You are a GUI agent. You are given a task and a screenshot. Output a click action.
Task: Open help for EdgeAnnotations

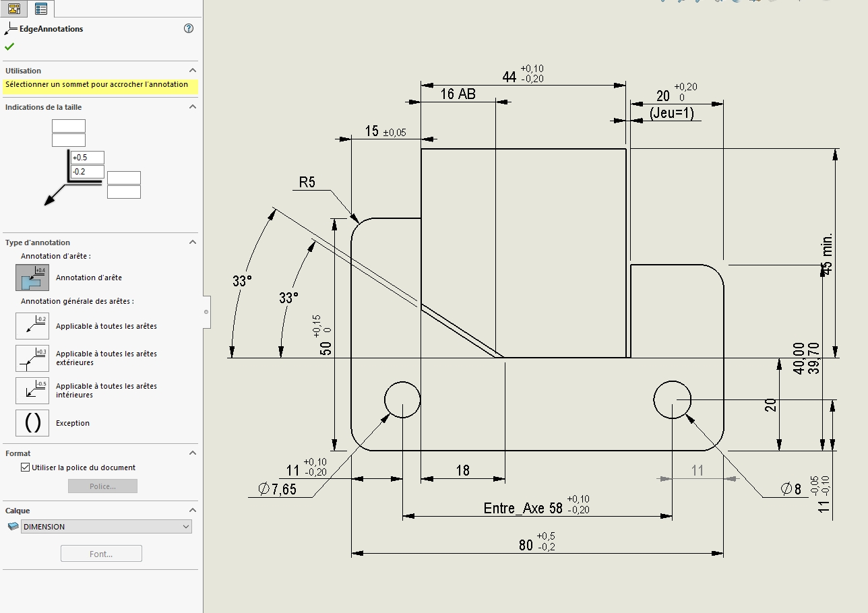click(189, 28)
